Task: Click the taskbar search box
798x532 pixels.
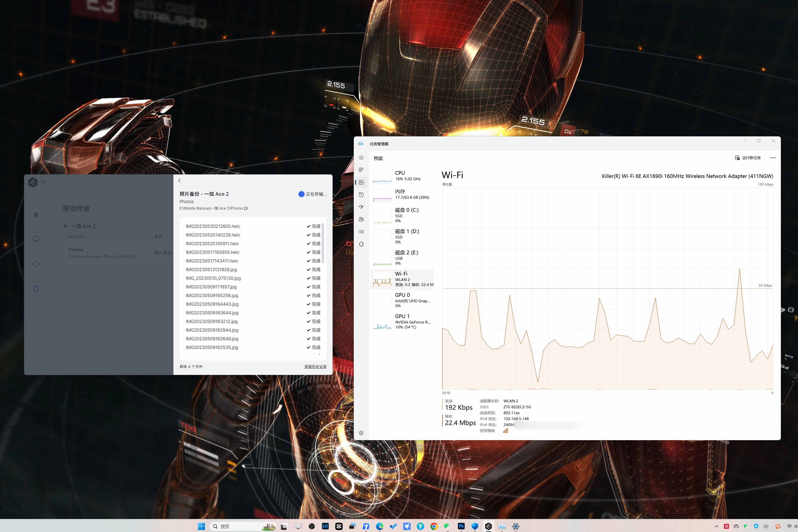Action: pyautogui.click(x=243, y=526)
